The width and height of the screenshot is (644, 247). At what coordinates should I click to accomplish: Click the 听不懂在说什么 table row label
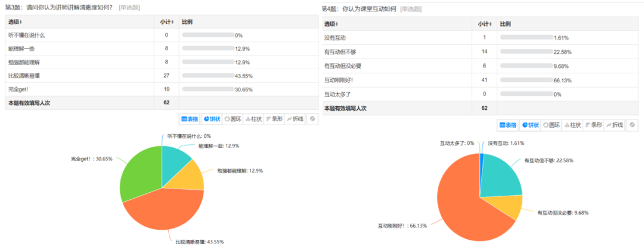pyautogui.click(x=26, y=35)
